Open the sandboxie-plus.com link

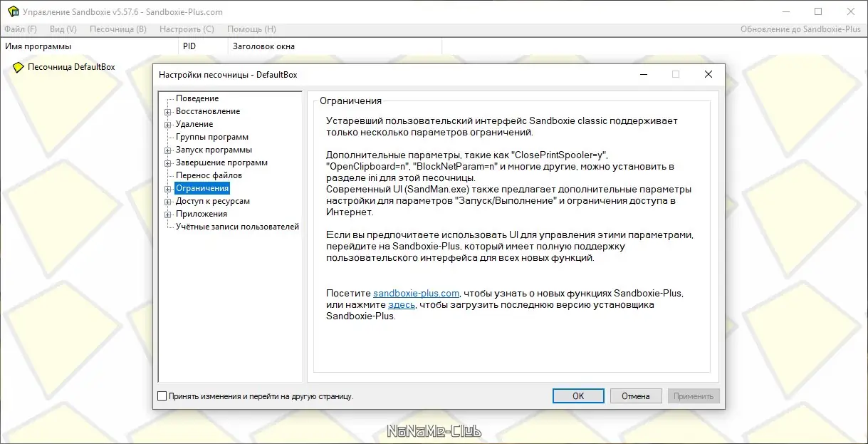[417, 293]
